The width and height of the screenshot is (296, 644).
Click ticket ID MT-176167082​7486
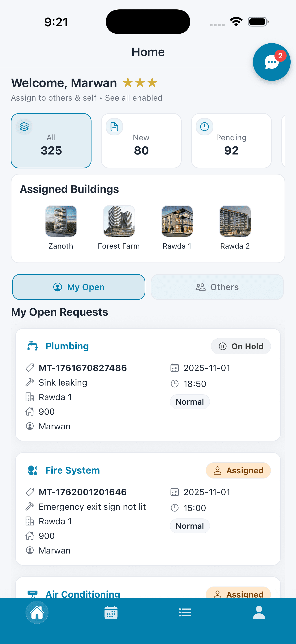[x=83, y=368]
